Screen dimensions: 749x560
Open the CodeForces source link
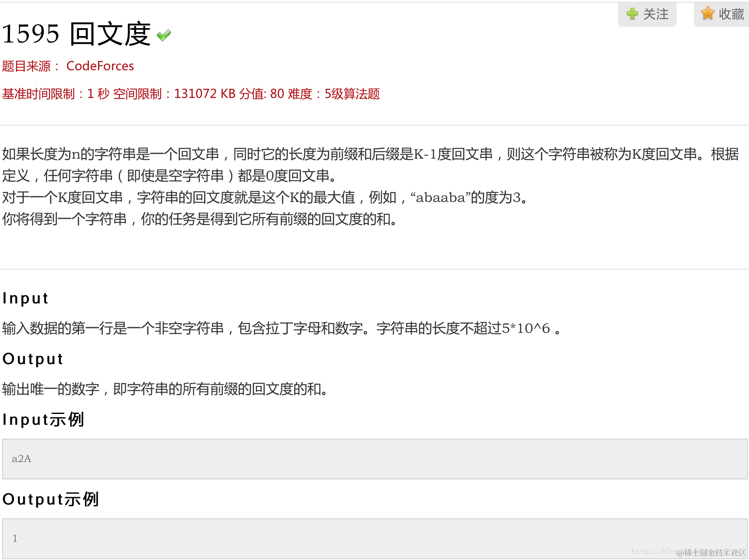tap(100, 66)
